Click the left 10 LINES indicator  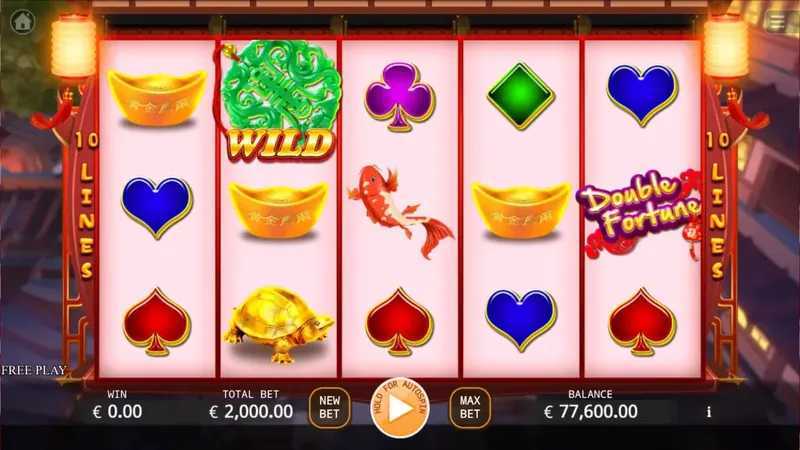(87, 205)
